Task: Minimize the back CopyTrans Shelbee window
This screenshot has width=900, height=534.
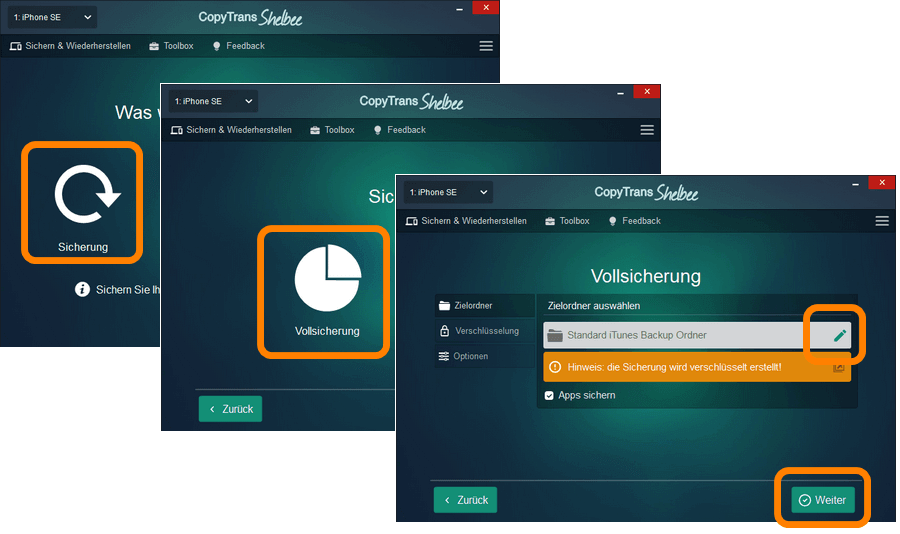Action: coord(459,9)
